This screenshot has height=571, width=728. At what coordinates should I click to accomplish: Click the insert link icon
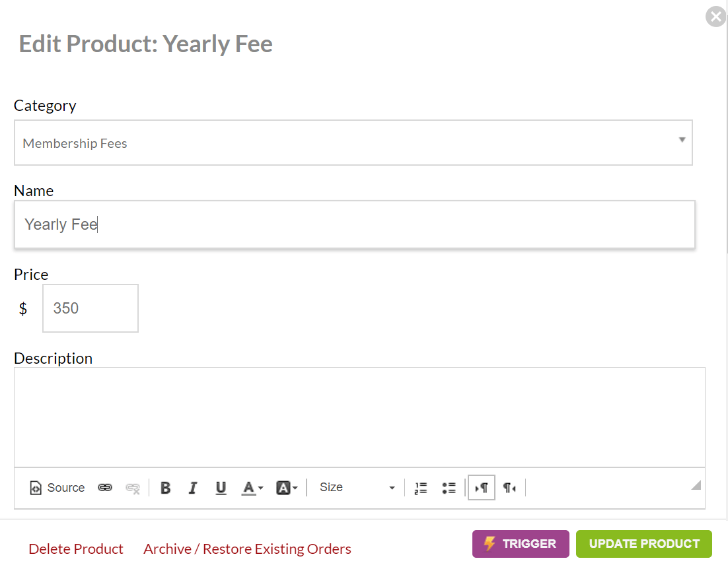pos(105,488)
